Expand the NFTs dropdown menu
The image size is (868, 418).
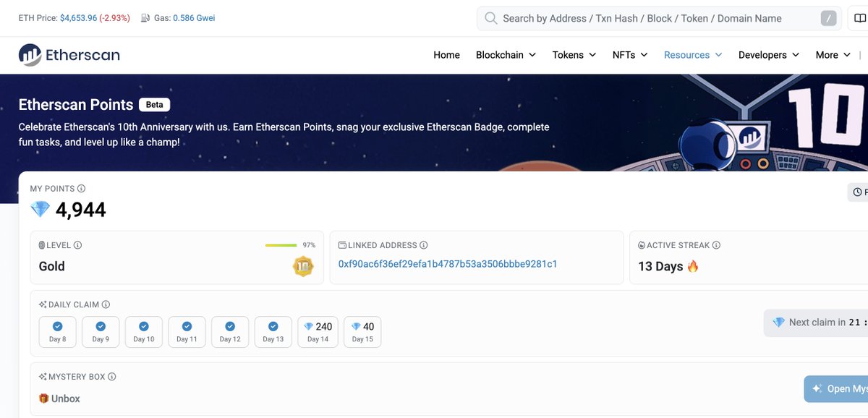pyautogui.click(x=629, y=55)
